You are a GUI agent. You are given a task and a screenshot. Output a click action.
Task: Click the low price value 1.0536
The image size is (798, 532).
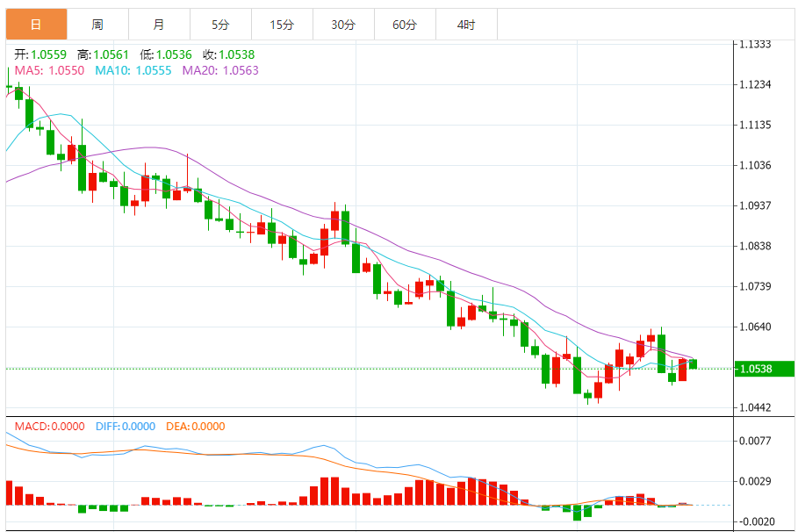(x=174, y=54)
